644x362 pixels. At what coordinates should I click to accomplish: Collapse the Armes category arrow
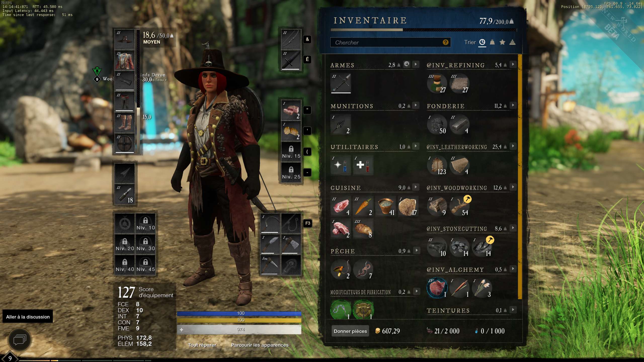tap(416, 64)
